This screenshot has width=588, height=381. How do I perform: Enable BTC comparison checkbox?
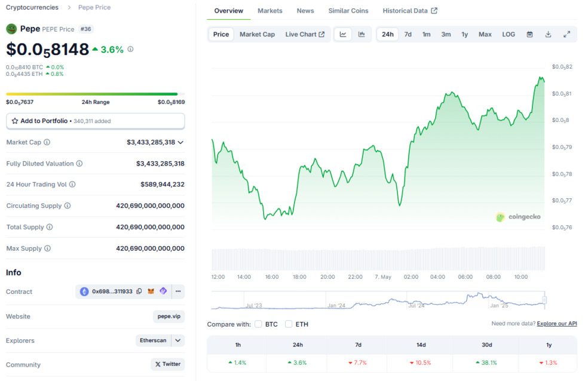258,324
